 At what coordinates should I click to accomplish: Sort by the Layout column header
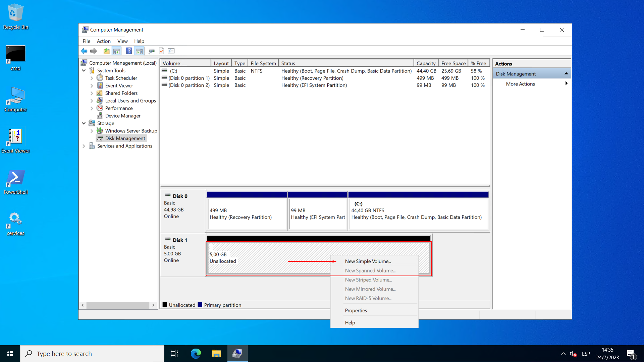click(221, 63)
